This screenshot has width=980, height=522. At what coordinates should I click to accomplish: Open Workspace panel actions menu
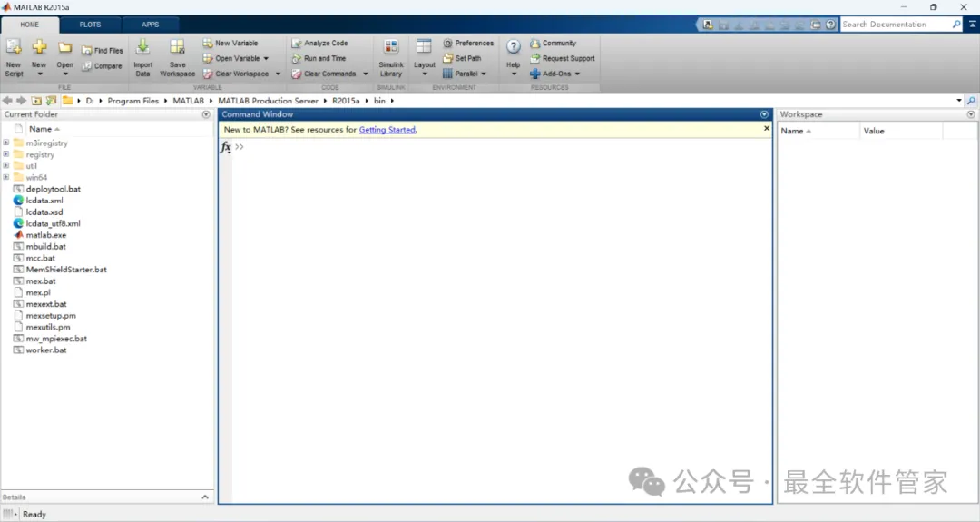(971, 114)
